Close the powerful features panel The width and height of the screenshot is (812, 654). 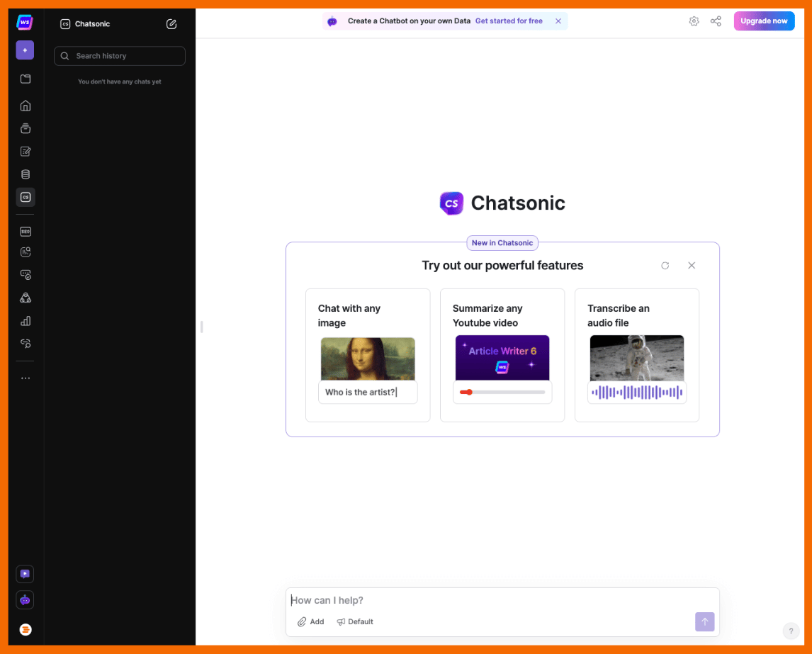[692, 266]
